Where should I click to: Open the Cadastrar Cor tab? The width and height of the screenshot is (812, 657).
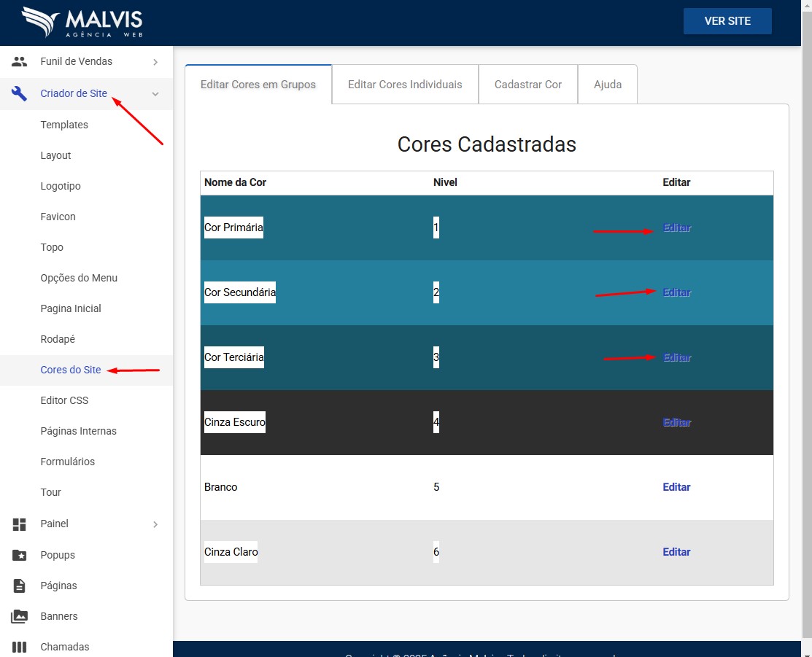click(527, 85)
